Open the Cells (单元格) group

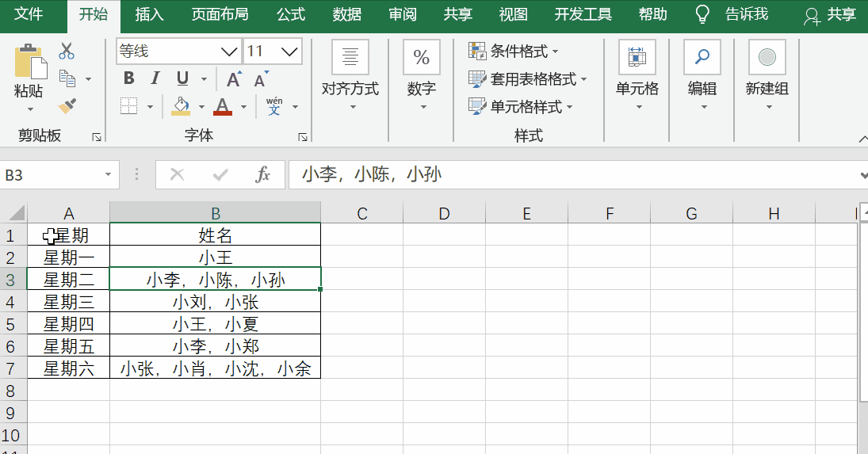point(637,75)
